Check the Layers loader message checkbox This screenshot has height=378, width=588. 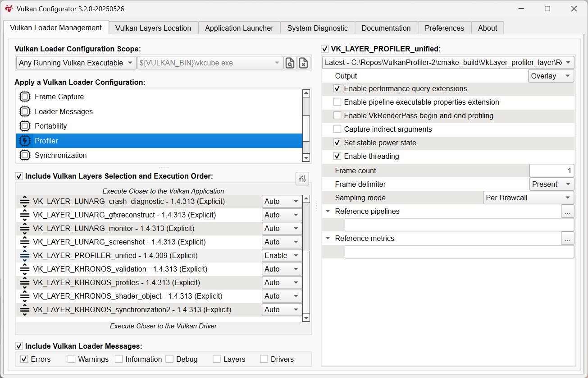[x=217, y=359]
